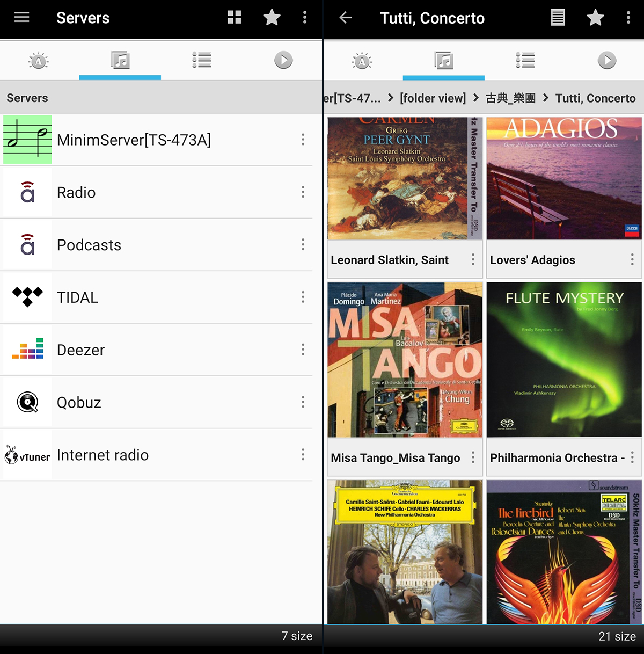The height and width of the screenshot is (654, 644).
Task: Open Lovers' Adagios album title
Action: click(532, 260)
